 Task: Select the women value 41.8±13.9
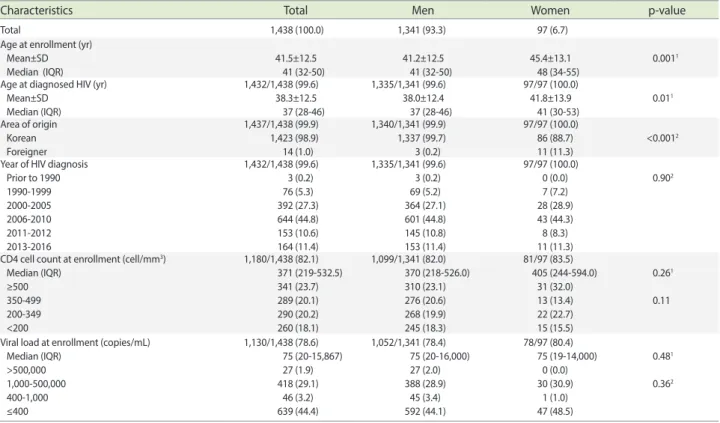(550, 98)
